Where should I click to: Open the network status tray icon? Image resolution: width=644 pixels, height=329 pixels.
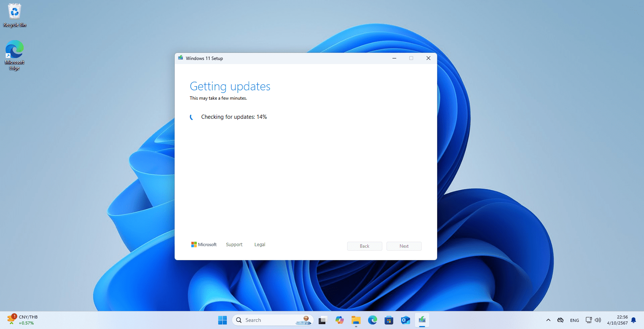pyautogui.click(x=589, y=320)
